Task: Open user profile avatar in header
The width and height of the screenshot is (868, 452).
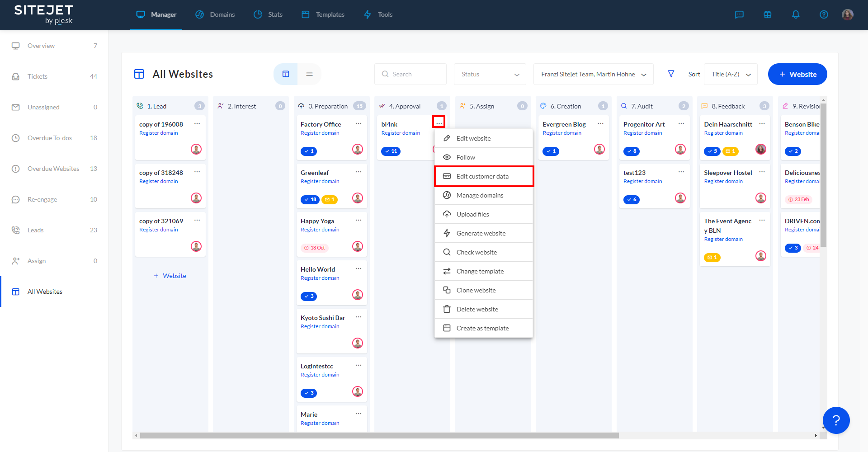Action: pyautogui.click(x=847, y=14)
